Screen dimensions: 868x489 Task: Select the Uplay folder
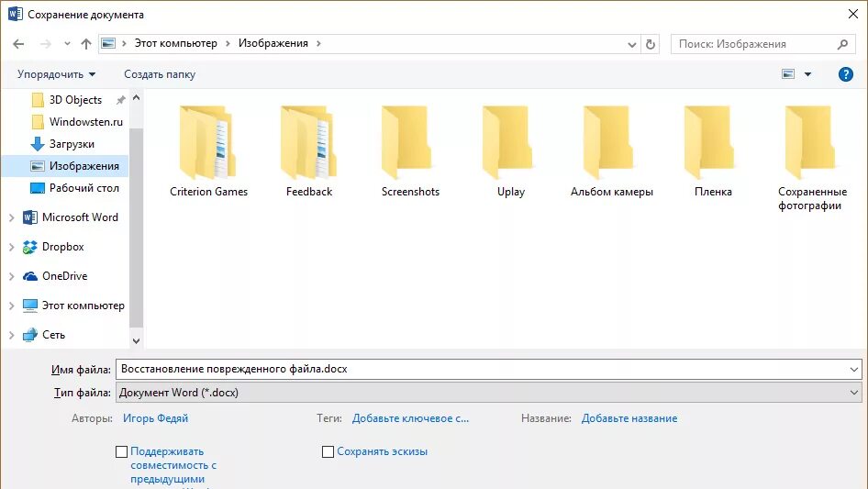(510, 151)
